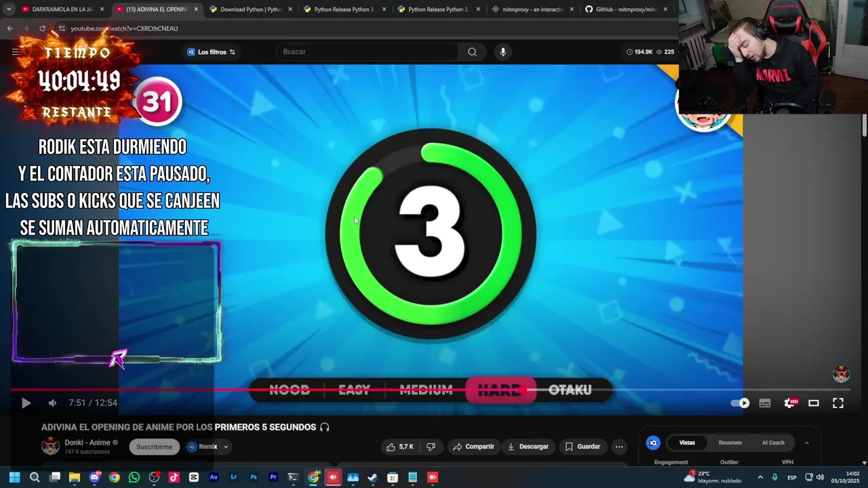Screen dimensions: 868x488
Task: Open the ESP language switcher
Action: (x=791, y=477)
